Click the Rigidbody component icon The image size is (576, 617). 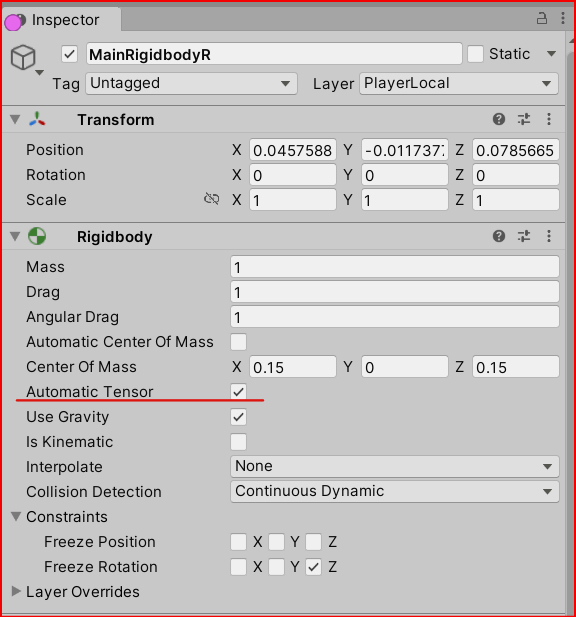tap(37, 236)
